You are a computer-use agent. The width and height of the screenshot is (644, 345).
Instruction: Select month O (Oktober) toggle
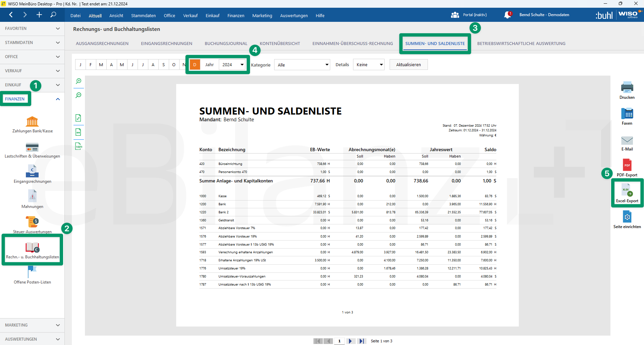(174, 65)
